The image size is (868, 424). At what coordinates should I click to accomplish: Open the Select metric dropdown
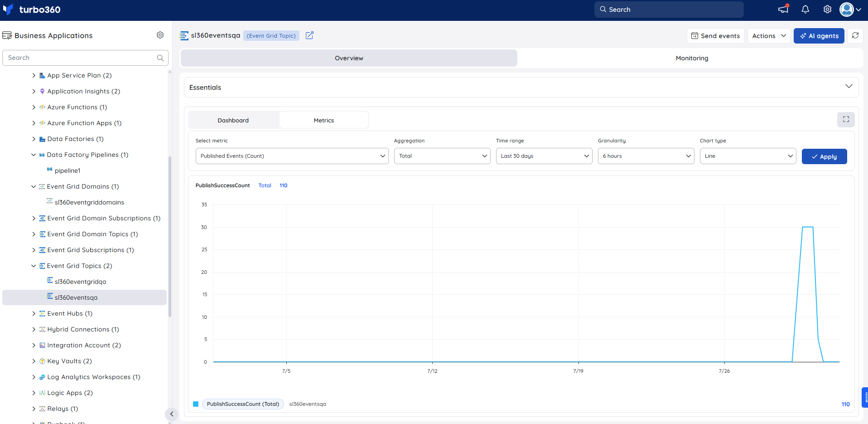click(x=292, y=156)
